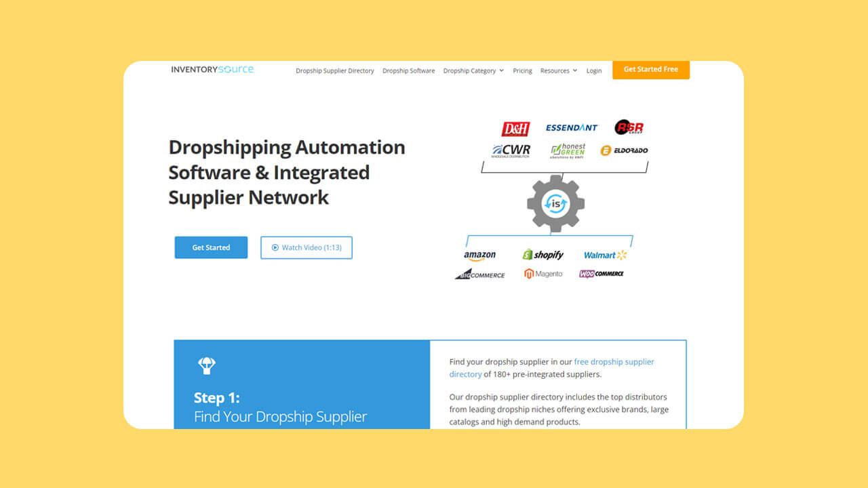Click the Login link

594,70
